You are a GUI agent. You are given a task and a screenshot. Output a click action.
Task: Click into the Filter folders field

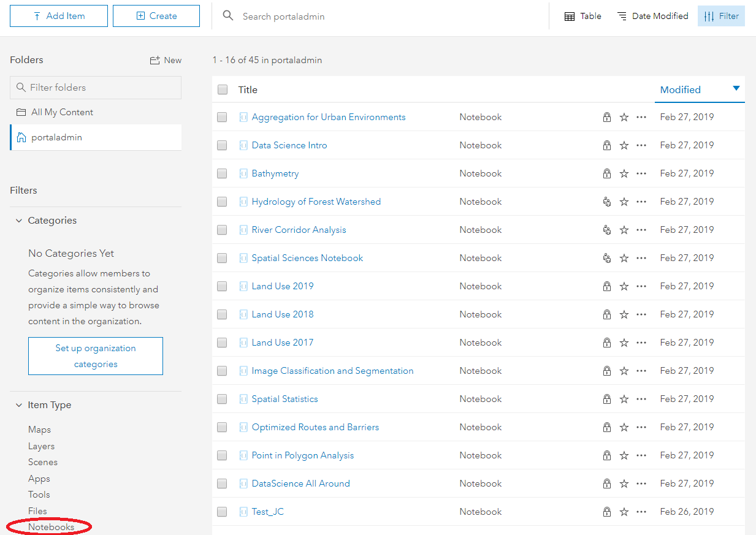click(101, 88)
